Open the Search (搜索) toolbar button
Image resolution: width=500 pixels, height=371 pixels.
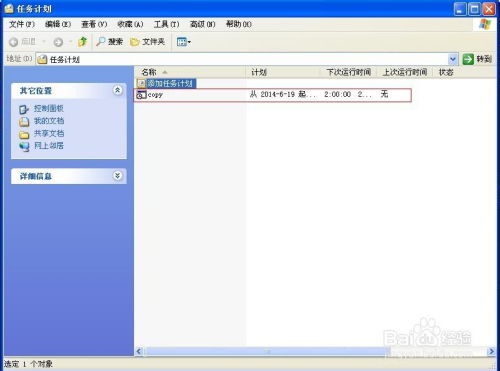pos(109,42)
